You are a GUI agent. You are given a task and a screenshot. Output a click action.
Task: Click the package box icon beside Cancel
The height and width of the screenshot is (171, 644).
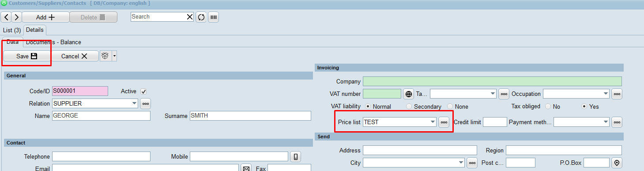[105, 56]
